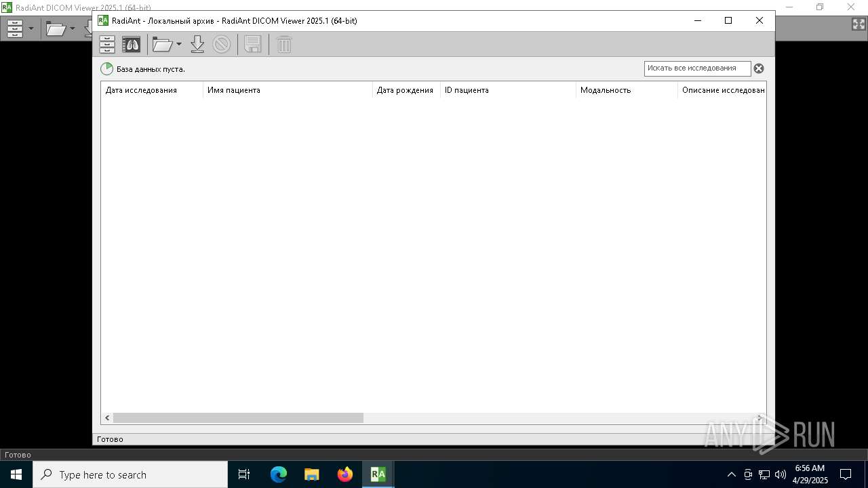Open Task View on the taskbar
Viewport: 868px width, 488px height.
click(x=244, y=474)
